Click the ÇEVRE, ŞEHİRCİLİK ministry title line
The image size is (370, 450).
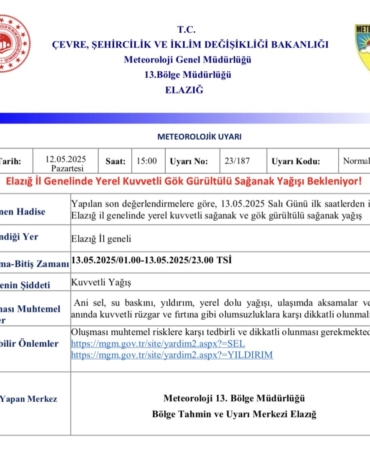pyautogui.click(x=190, y=45)
